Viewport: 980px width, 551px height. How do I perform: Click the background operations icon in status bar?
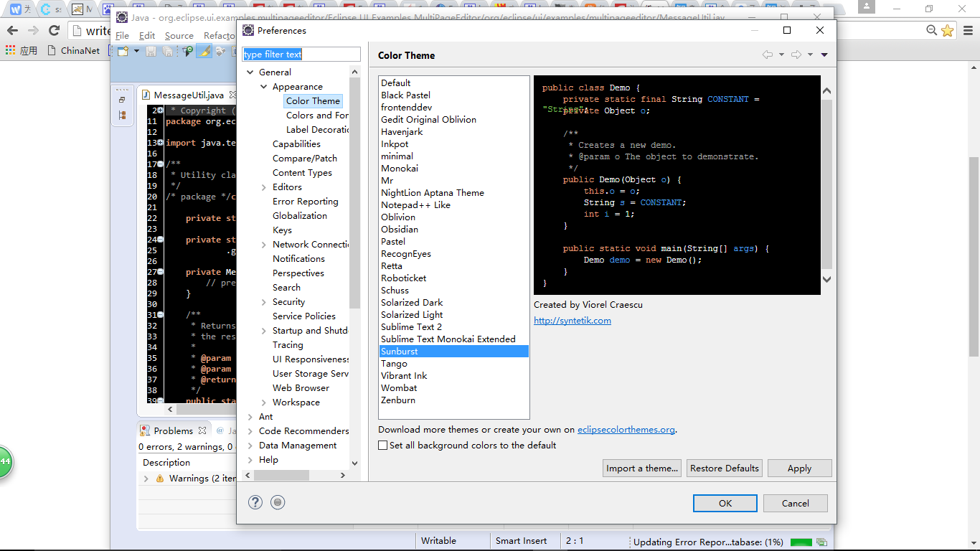[821, 542]
